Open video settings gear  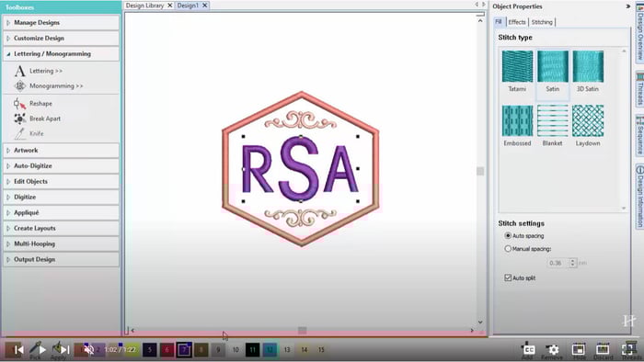[553, 350]
